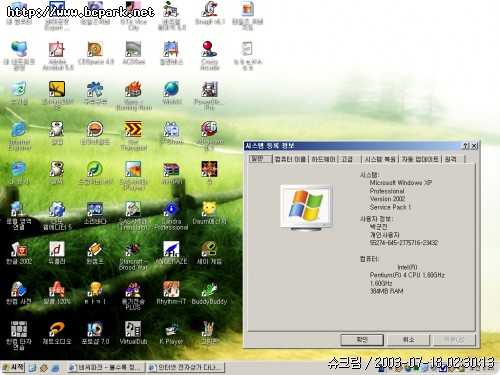
Task: Open the K Player shortcut
Action: [x=171, y=333]
